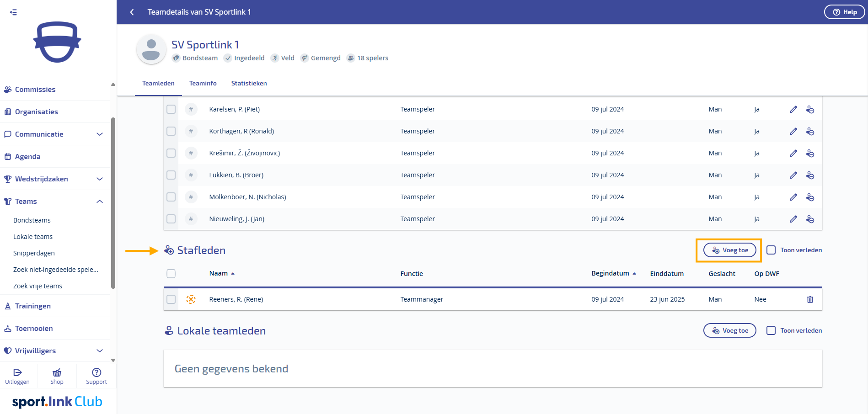Edit Nieuweling, J. (Jan) with pencil icon

[x=793, y=219]
